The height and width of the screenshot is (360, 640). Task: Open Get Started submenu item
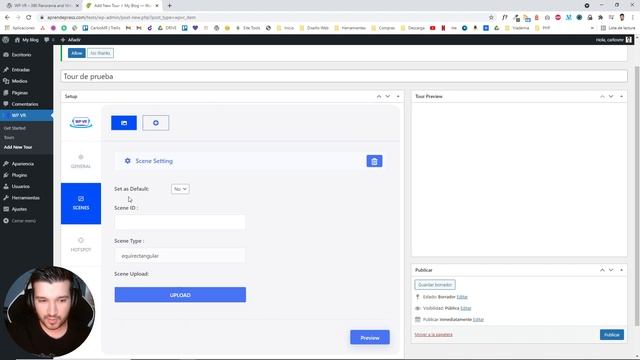15,128
